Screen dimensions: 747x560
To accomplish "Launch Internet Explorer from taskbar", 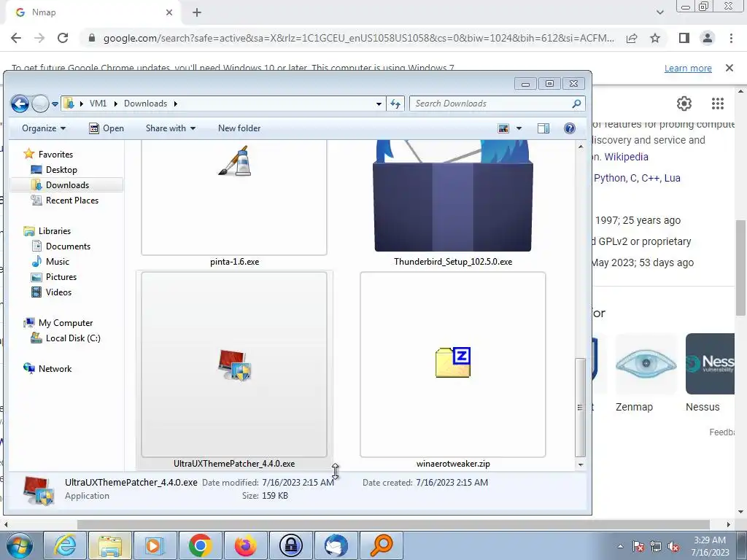I will (x=65, y=545).
